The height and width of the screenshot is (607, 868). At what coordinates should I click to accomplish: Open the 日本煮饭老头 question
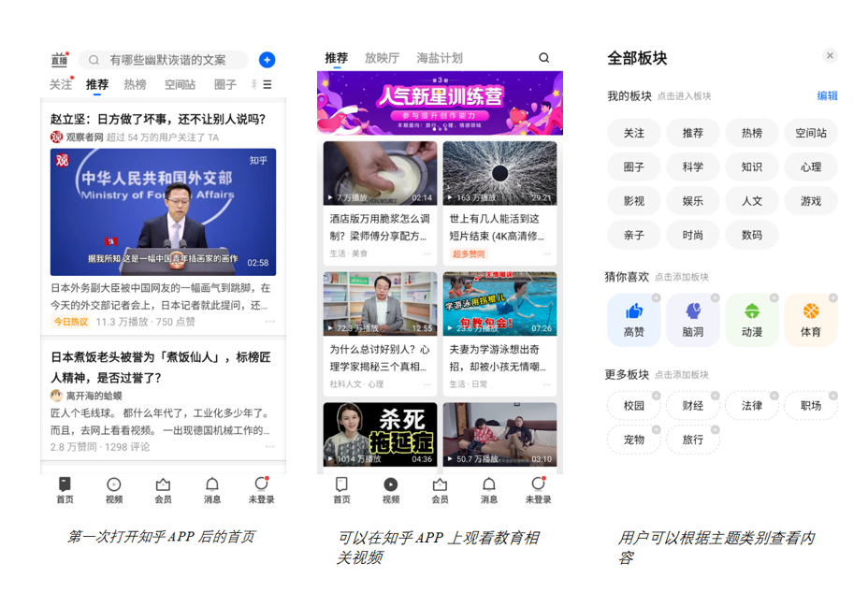(x=161, y=368)
